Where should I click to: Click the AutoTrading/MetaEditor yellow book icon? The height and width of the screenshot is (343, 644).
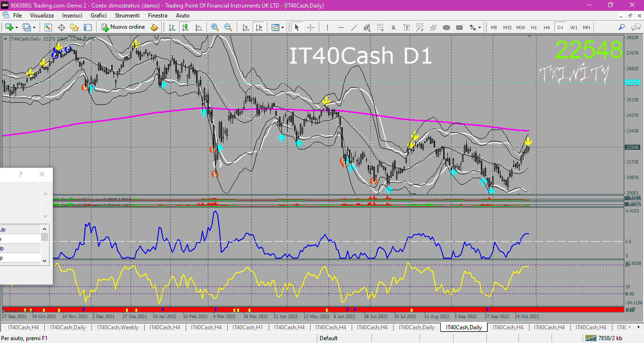pos(154,27)
